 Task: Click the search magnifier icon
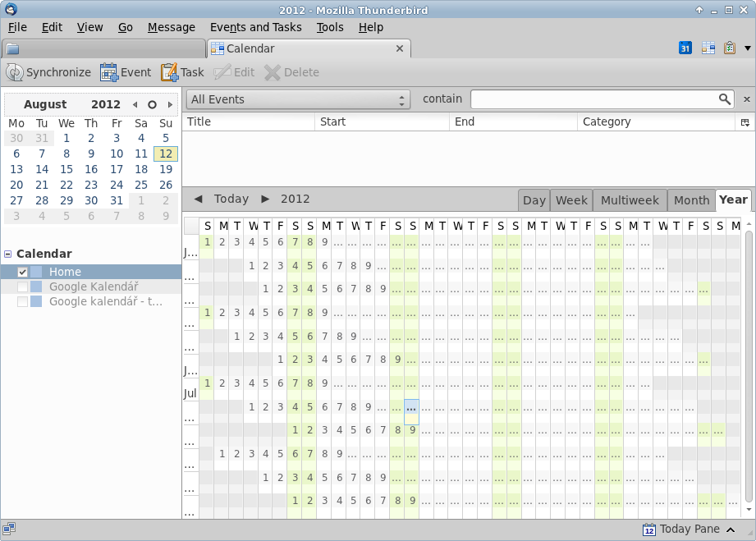(724, 99)
